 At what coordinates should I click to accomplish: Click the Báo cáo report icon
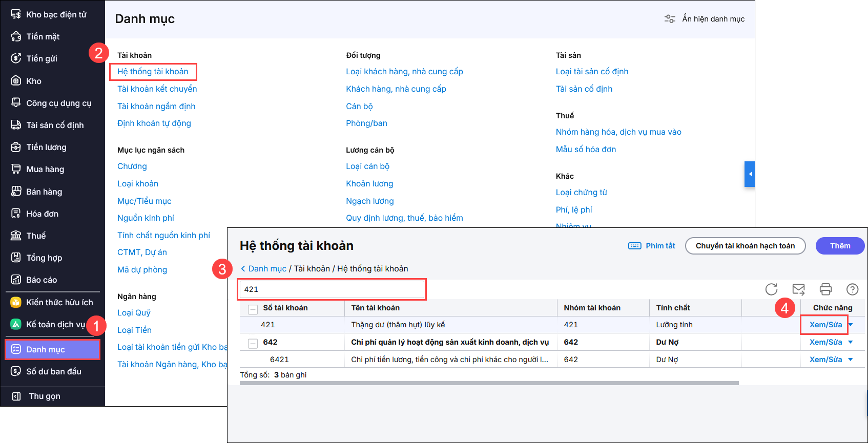pyautogui.click(x=16, y=280)
